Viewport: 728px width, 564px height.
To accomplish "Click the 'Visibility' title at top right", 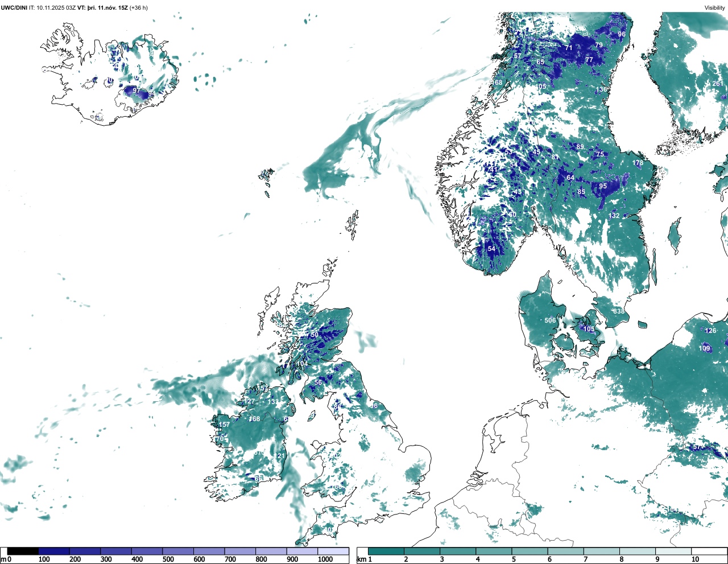I will (715, 8).
